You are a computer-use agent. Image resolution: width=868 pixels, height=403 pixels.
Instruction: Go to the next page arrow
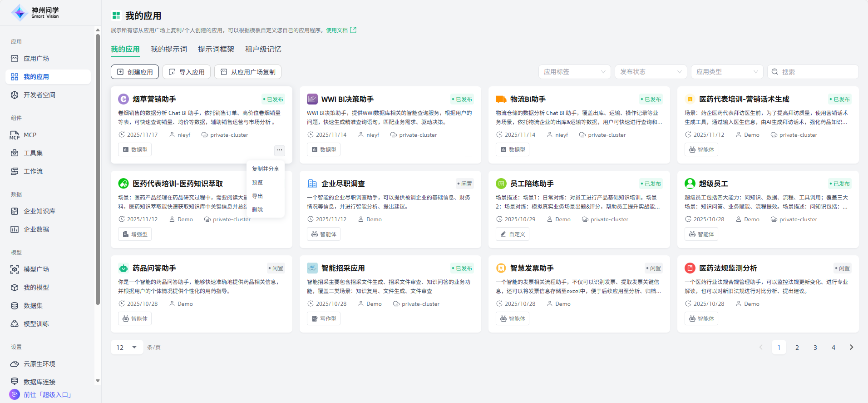(851, 347)
